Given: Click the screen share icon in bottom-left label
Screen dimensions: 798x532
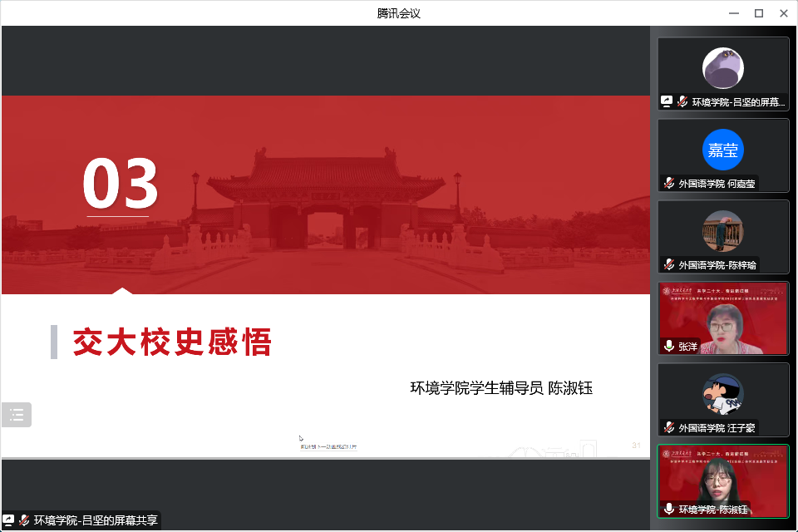Looking at the screenshot, I should click(x=8, y=520).
